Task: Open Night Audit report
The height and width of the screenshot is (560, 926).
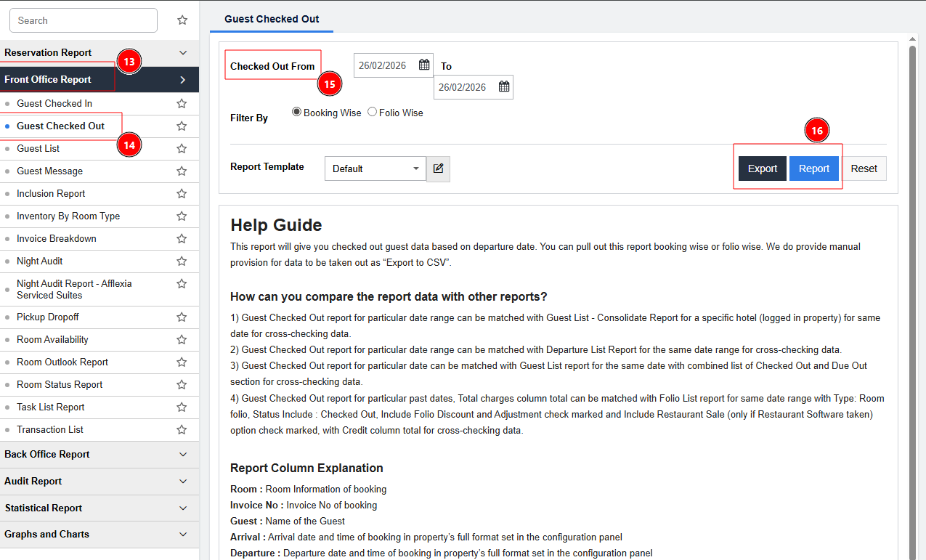Action: pyautogui.click(x=40, y=261)
